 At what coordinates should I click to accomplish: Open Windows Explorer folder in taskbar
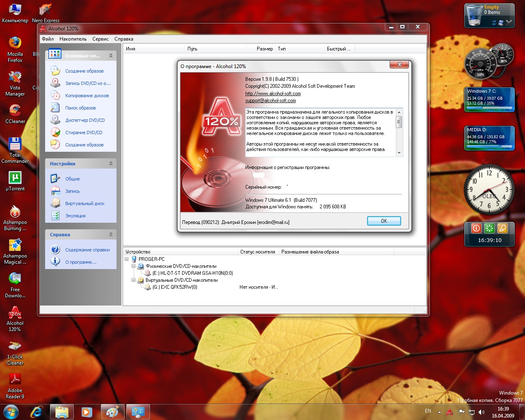tap(62, 412)
